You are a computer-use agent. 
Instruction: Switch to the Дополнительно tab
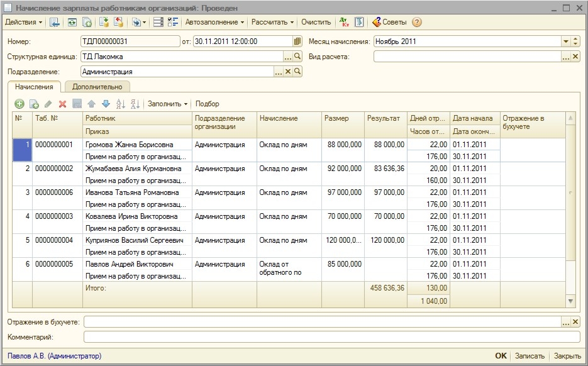(x=97, y=87)
